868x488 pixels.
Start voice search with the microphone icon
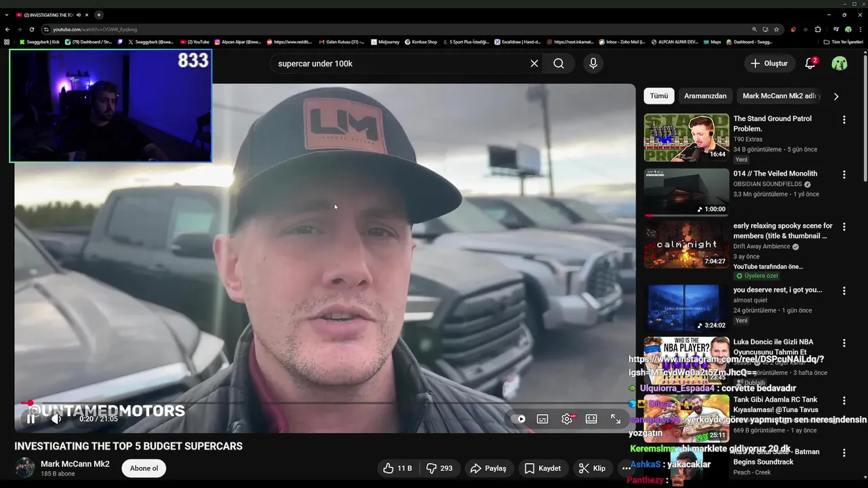coord(593,63)
